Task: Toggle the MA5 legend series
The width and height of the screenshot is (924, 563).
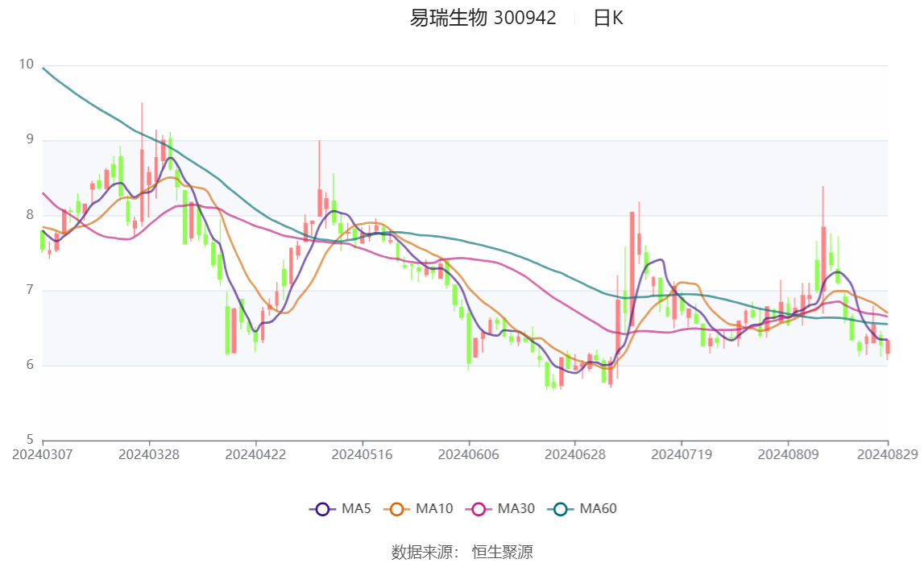Action: 340,509
